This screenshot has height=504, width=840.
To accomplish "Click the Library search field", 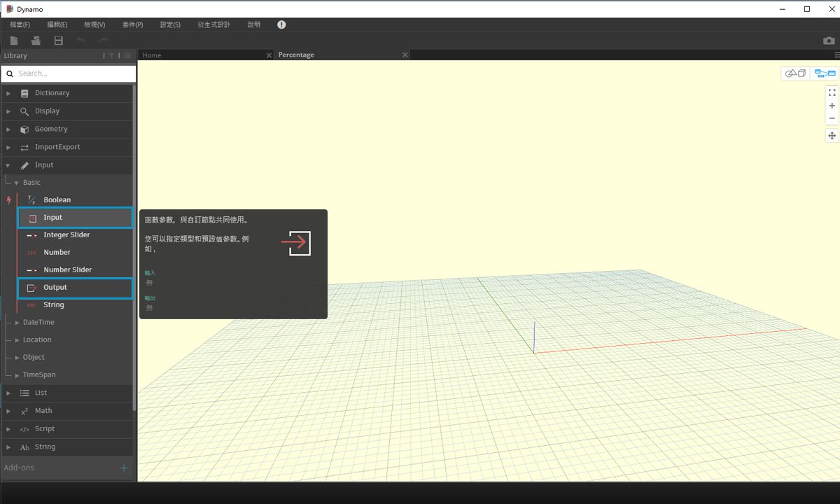I will 69,73.
